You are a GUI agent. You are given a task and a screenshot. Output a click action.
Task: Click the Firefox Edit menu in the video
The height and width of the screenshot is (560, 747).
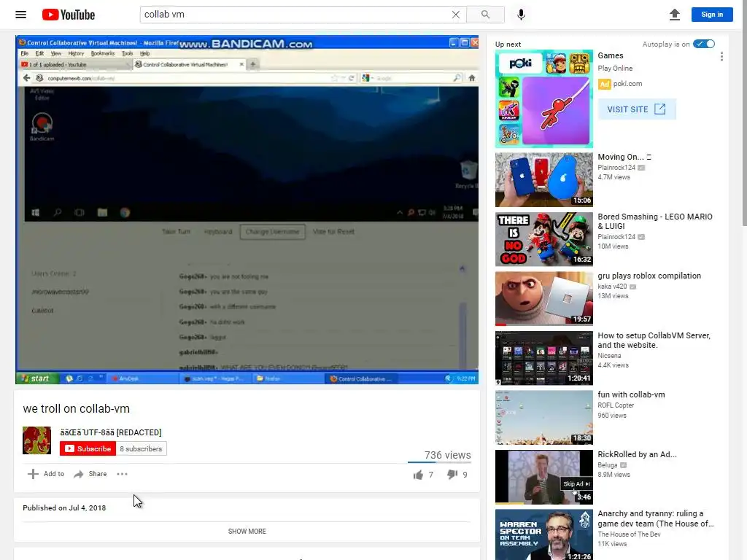tap(39, 54)
